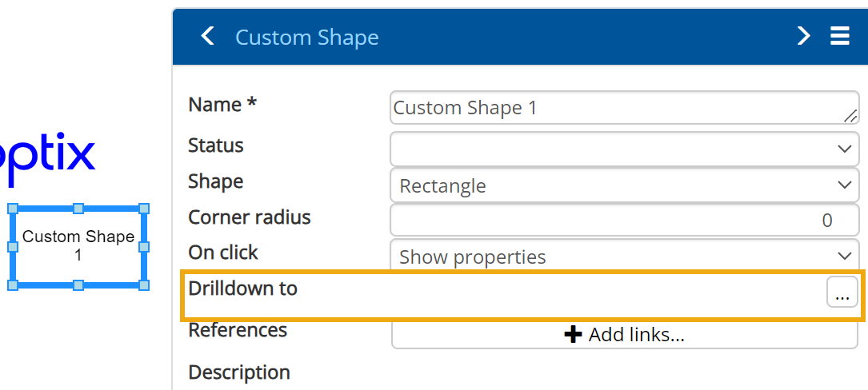868x390 pixels.
Task: Click the back arrow in Custom Shape header
Action: [x=208, y=36]
